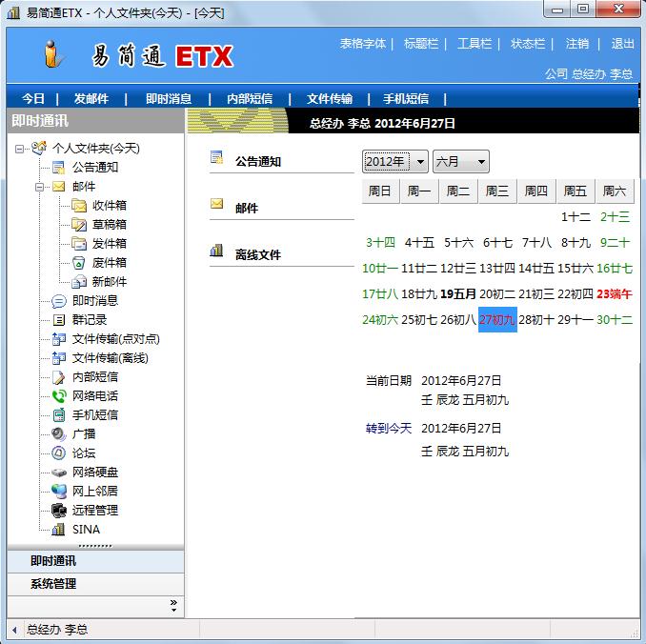Image resolution: width=646 pixels, height=644 pixels.
Task: Click the 论坛 icon
Action: click(58, 453)
